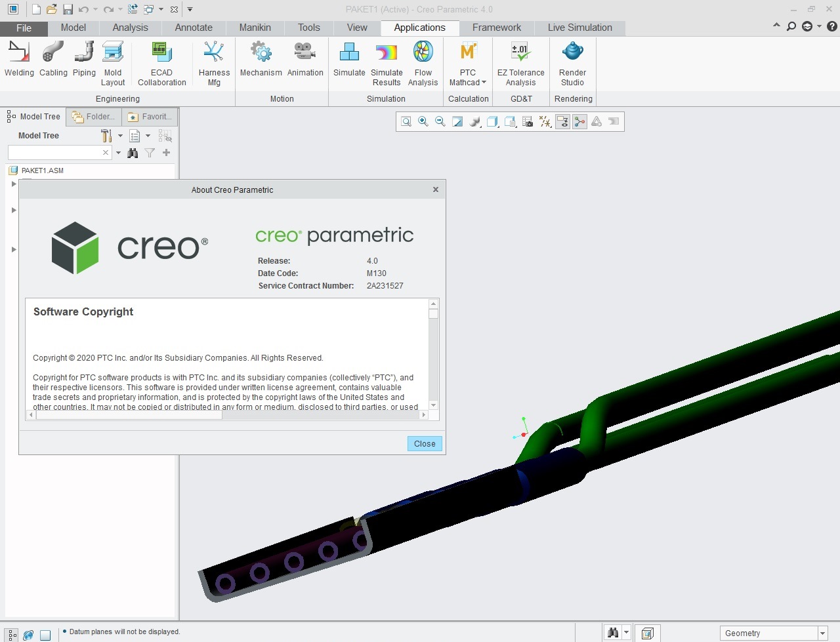Open ECAD Collaboration
Image resolution: width=840 pixels, height=642 pixels.
point(161,64)
